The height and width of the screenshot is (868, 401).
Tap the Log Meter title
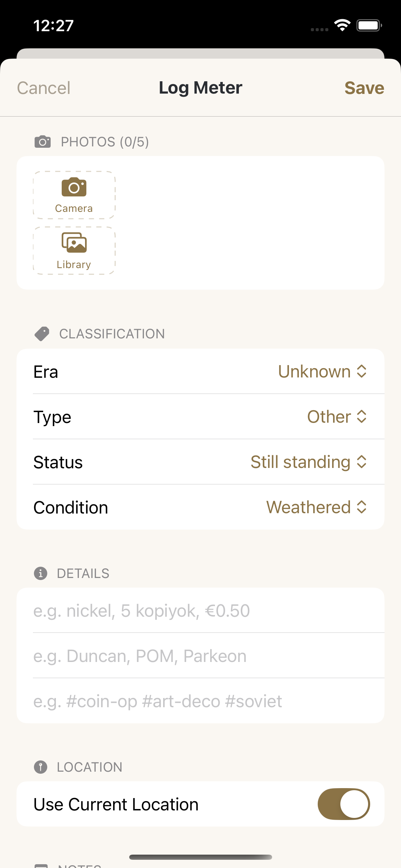tap(200, 88)
